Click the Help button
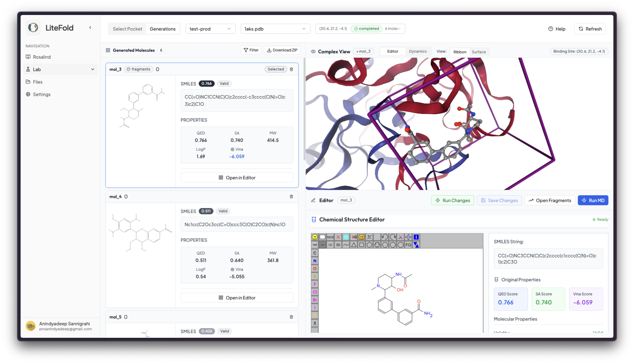The image size is (634, 364). point(557,29)
